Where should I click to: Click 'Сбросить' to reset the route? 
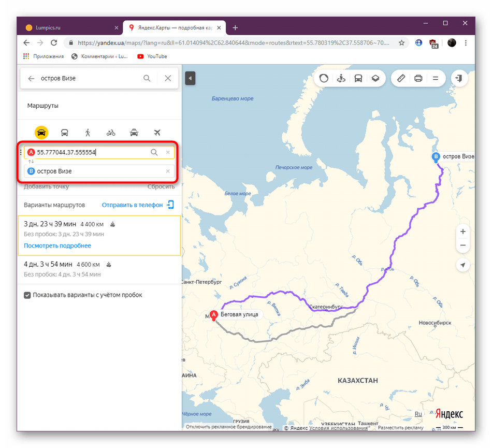pyautogui.click(x=161, y=186)
